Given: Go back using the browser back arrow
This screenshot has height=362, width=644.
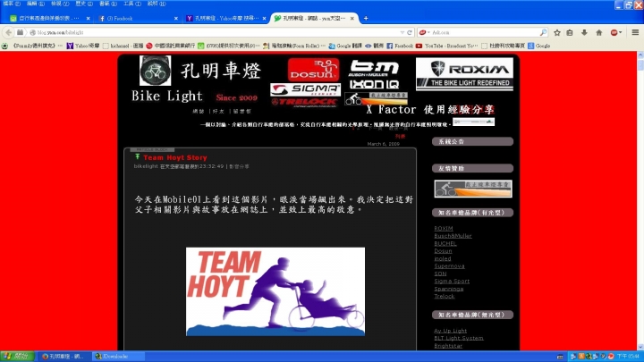Looking at the screenshot, I should coord(9,32).
